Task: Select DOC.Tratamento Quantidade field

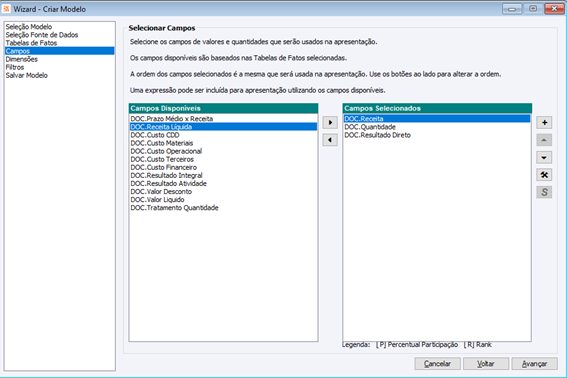Action: click(223, 208)
